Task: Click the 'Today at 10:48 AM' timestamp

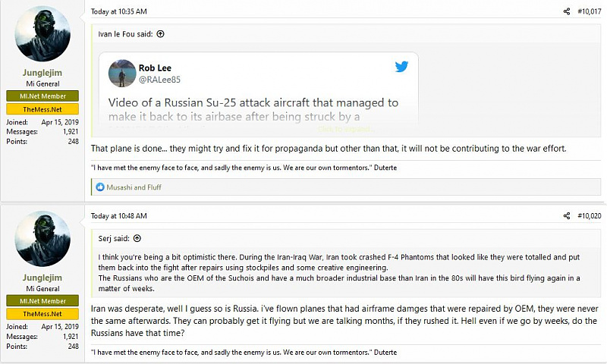Action: tap(119, 216)
